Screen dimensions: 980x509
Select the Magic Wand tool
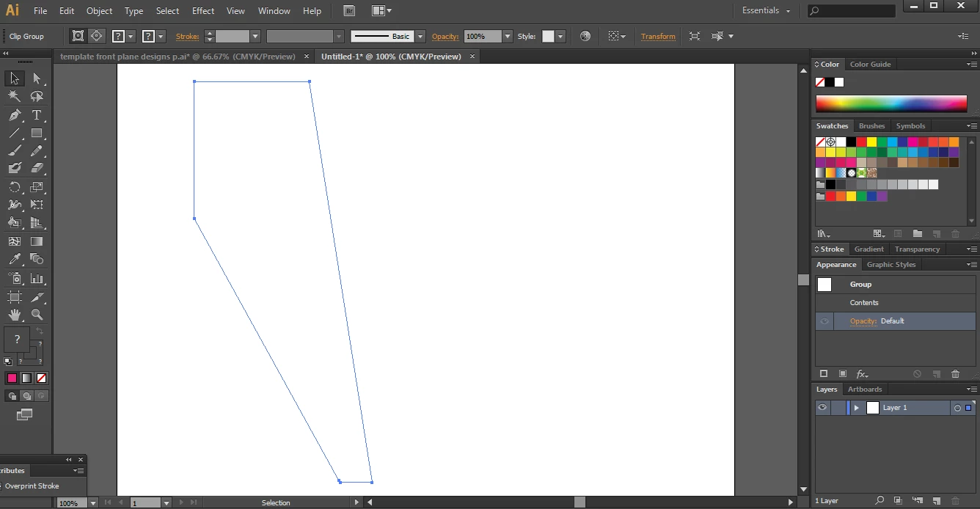tap(15, 97)
